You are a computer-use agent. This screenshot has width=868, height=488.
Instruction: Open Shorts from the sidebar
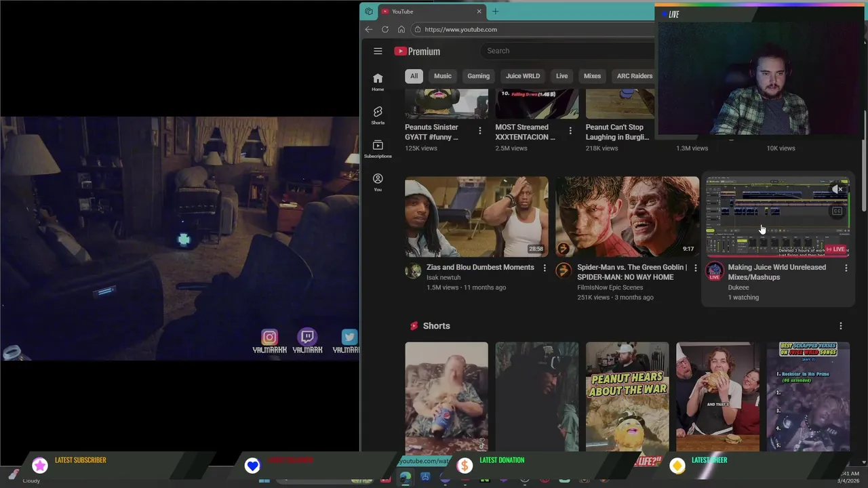click(x=378, y=115)
